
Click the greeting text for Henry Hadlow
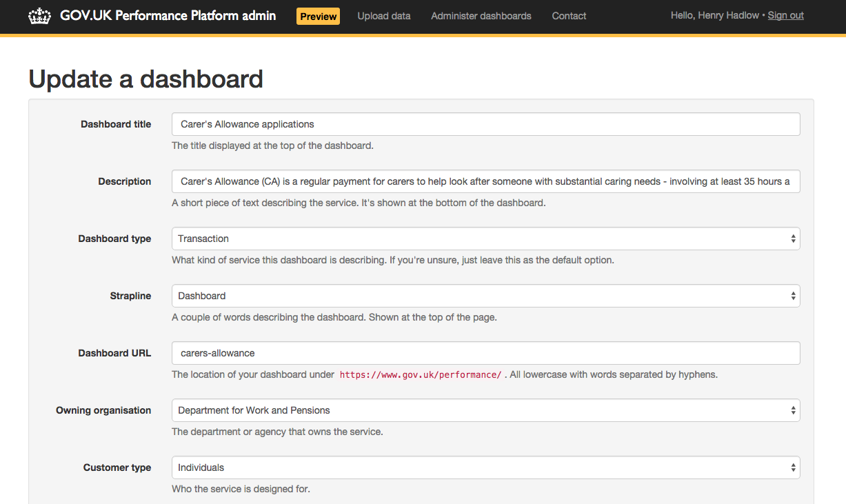tap(715, 14)
